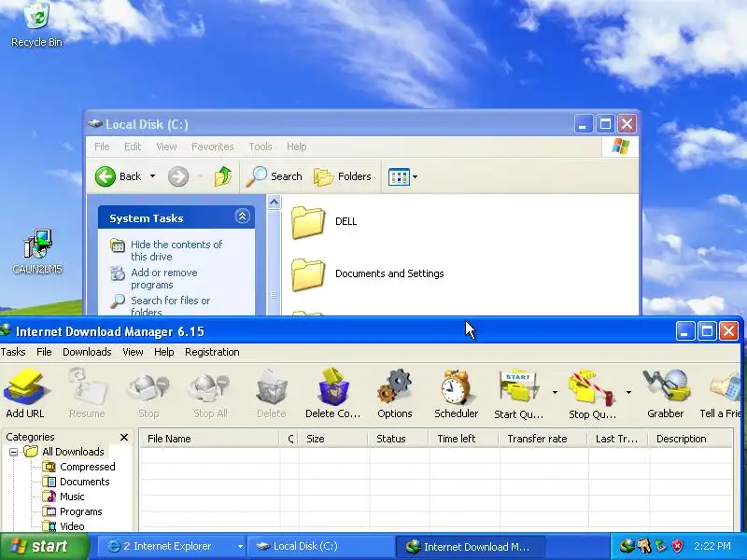Image resolution: width=747 pixels, height=560 pixels.
Task: Click Internet Download Manager taskbar button
Action: [470, 546]
